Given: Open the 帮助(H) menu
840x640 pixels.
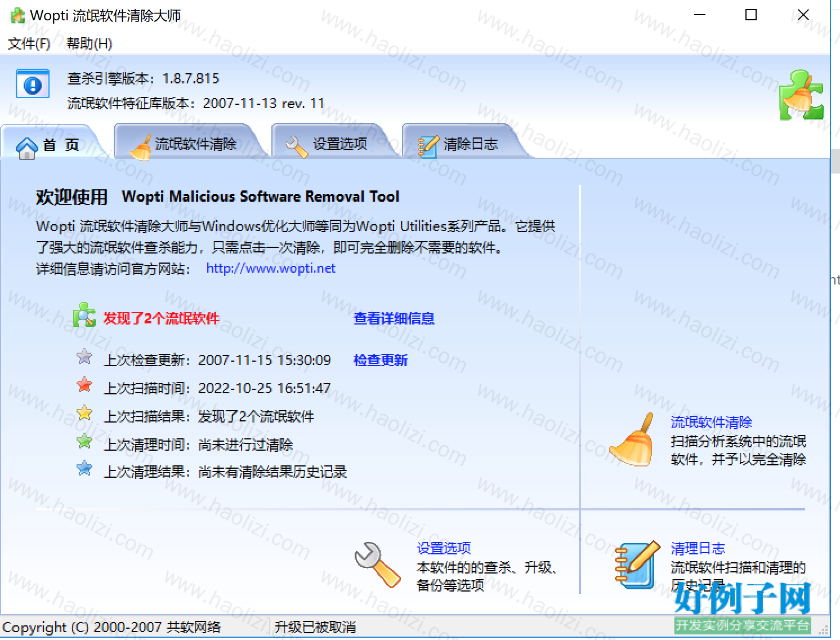Looking at the screenshot, I should (89, 43).
